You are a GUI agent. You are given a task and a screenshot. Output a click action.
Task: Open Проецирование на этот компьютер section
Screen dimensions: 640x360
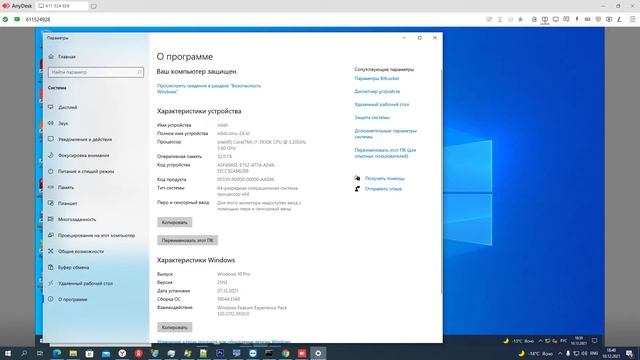point(96,236)
